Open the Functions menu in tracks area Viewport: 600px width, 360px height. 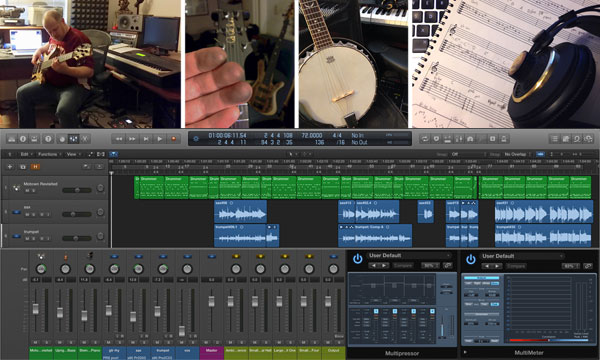tap(49, 154)
